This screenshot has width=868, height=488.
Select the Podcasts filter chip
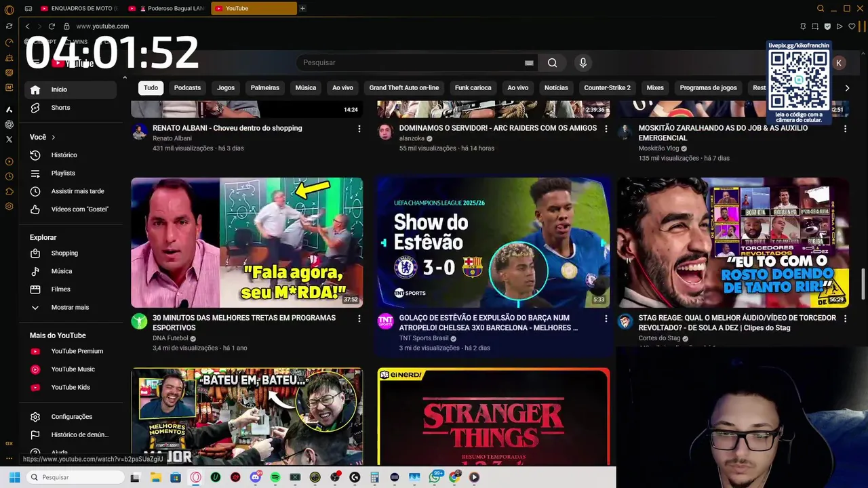(x=187, y=87)
